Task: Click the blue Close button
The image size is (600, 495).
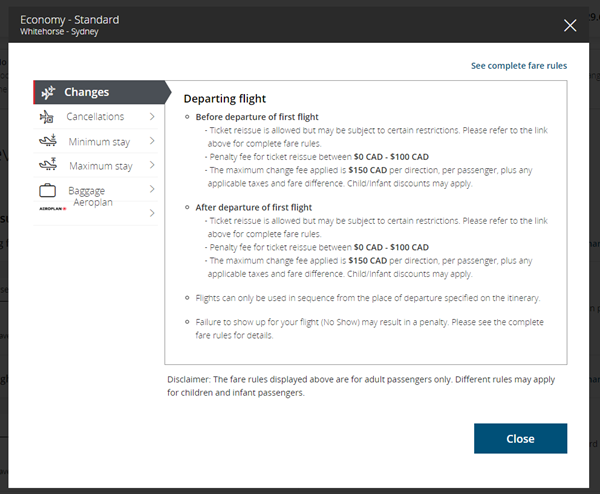Action: click(520, 438)
